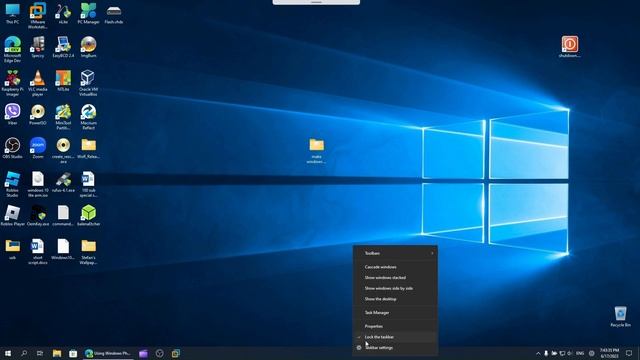Expand the Toolbars submenu
This screenshot has height=360, width=640.
click(395, 253)
